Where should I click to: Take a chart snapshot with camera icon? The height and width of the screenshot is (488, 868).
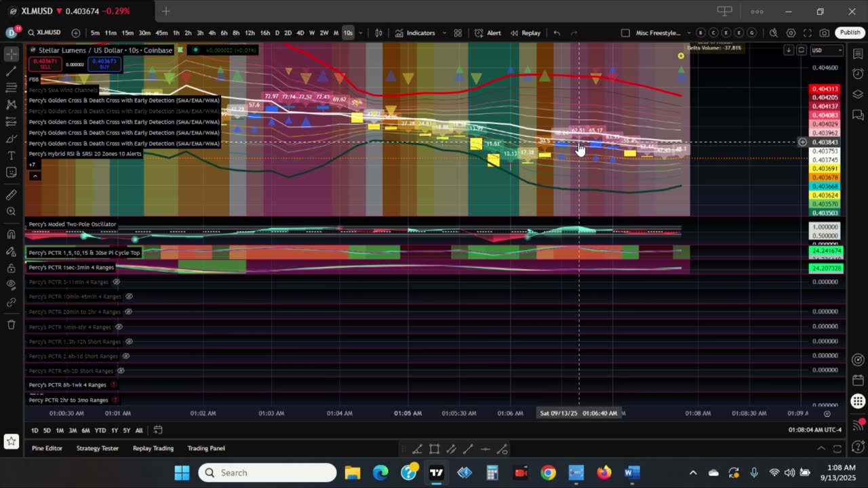coord(825,33)
